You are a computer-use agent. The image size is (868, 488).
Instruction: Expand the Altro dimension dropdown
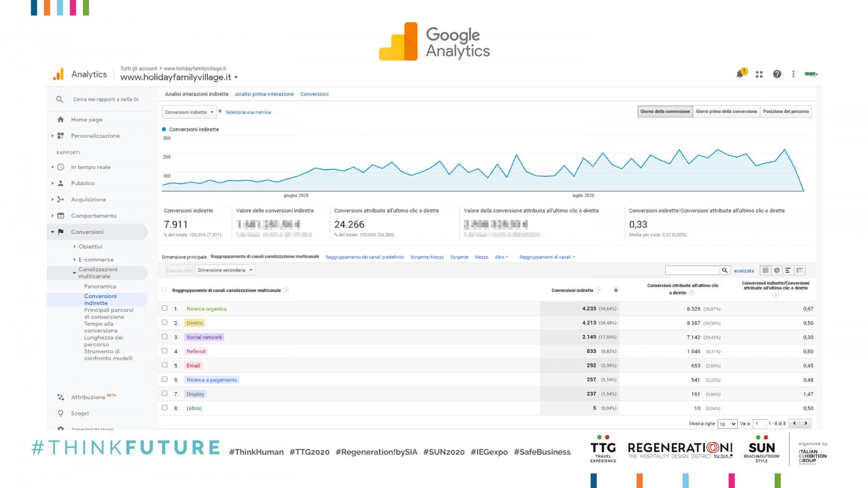pyautogui.click(x=502, y=257)
